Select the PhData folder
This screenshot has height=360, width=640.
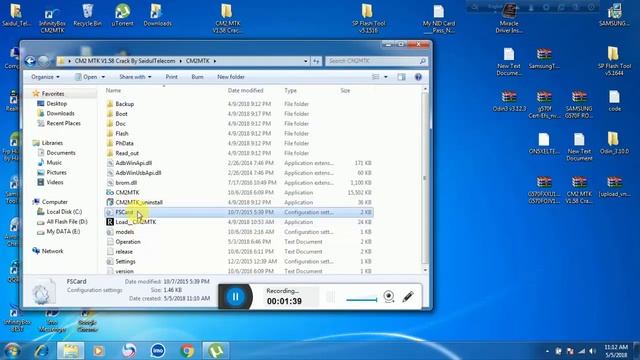coord(124,143)
